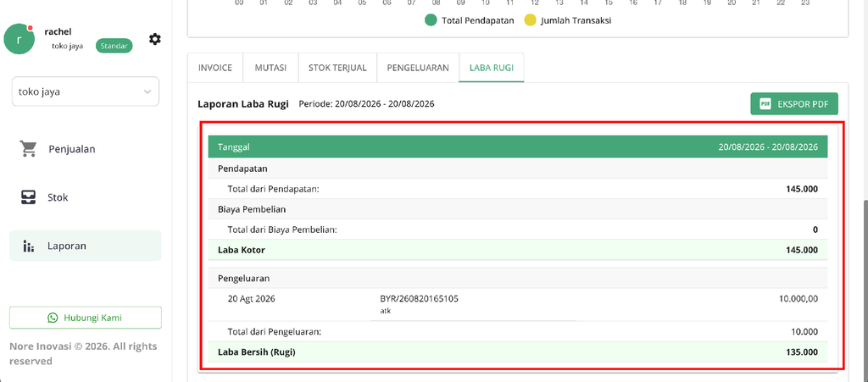Select the LABA RUGI tab
The width and height of the screenshot is (868, 382).
[492, 68]
